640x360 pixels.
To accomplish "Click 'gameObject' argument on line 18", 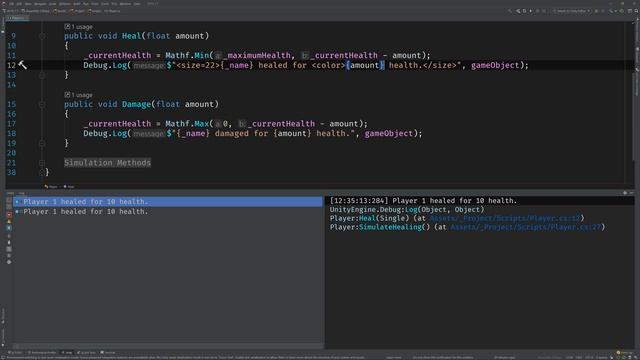I will 389,133.
